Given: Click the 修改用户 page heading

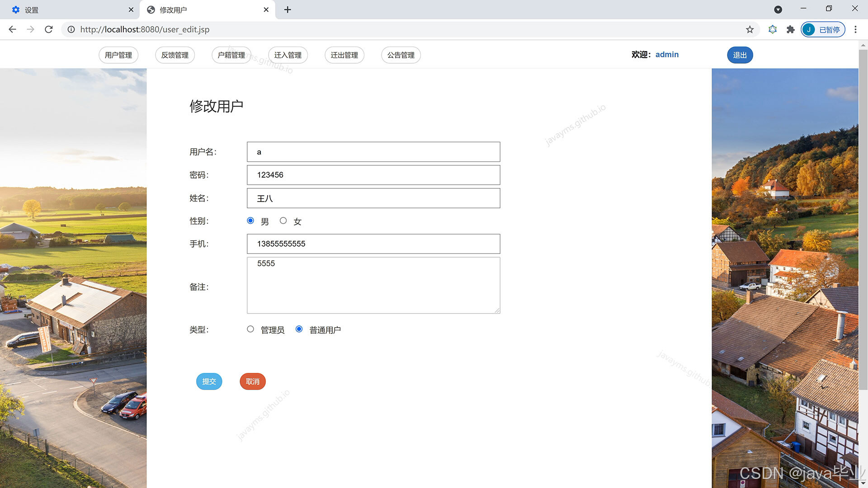Looking at the screenshot, I should (x=216, y=106).
